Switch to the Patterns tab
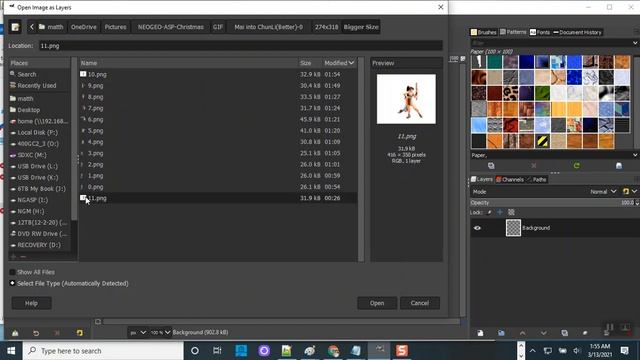 (x=513, y=32)
